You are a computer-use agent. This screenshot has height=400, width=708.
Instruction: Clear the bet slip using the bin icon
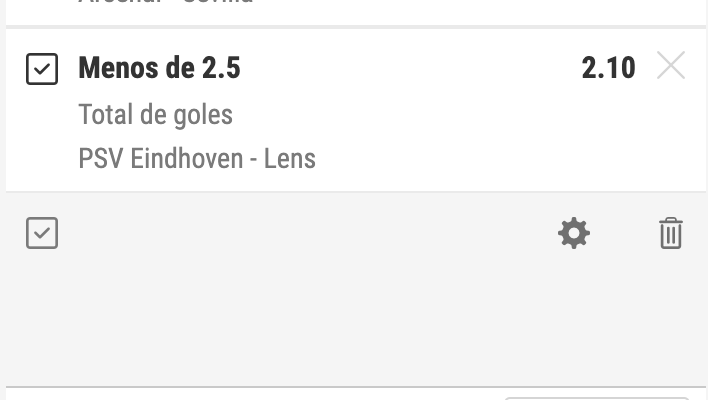pyautogui.click(x=671, y=233)
